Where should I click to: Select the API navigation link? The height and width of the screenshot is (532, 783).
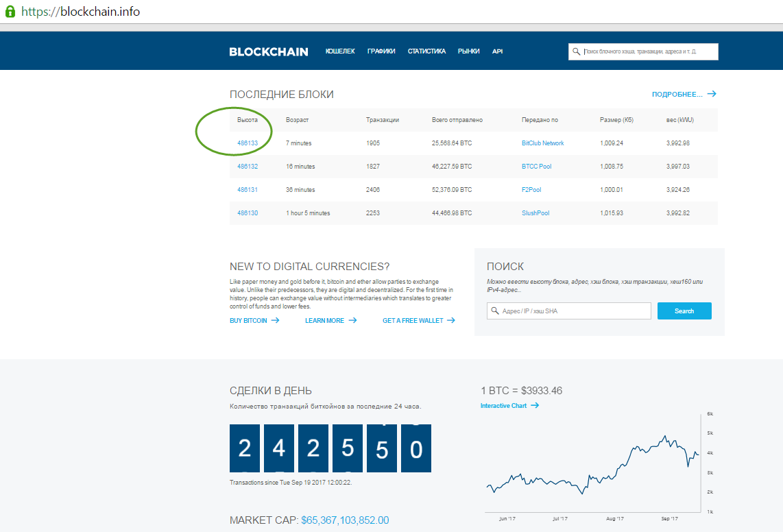(497, 51)
